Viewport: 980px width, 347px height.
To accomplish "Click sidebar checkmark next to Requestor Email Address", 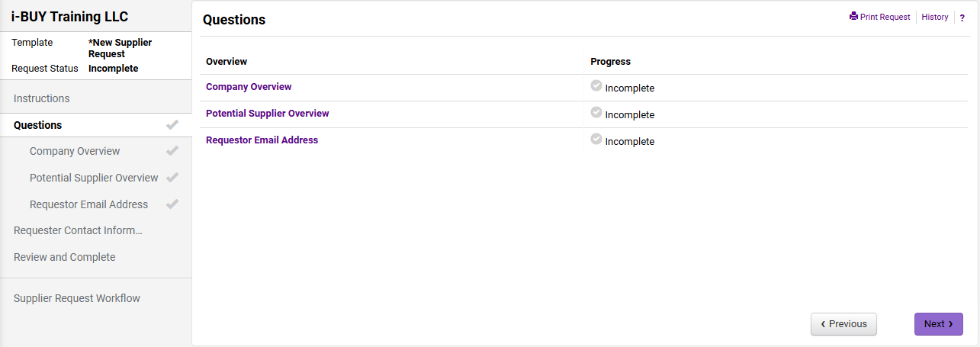I will [172, 204].
